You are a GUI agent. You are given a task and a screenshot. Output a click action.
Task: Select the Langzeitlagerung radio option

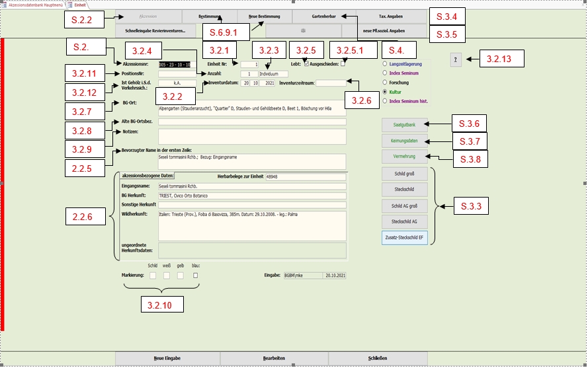click(x=385, y=64)
